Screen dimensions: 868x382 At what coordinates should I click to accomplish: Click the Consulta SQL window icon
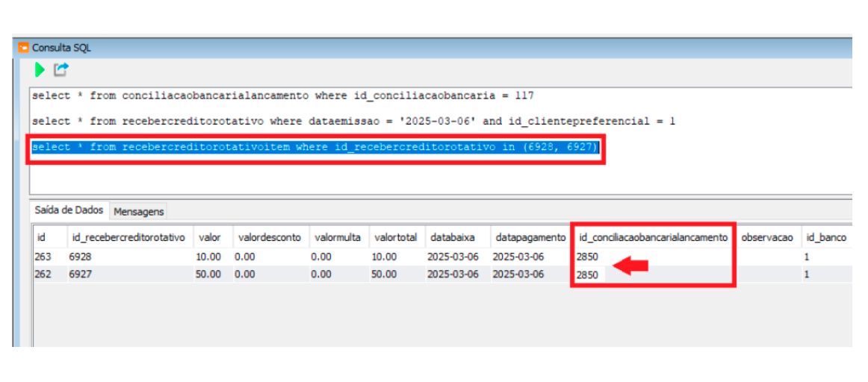24,48
